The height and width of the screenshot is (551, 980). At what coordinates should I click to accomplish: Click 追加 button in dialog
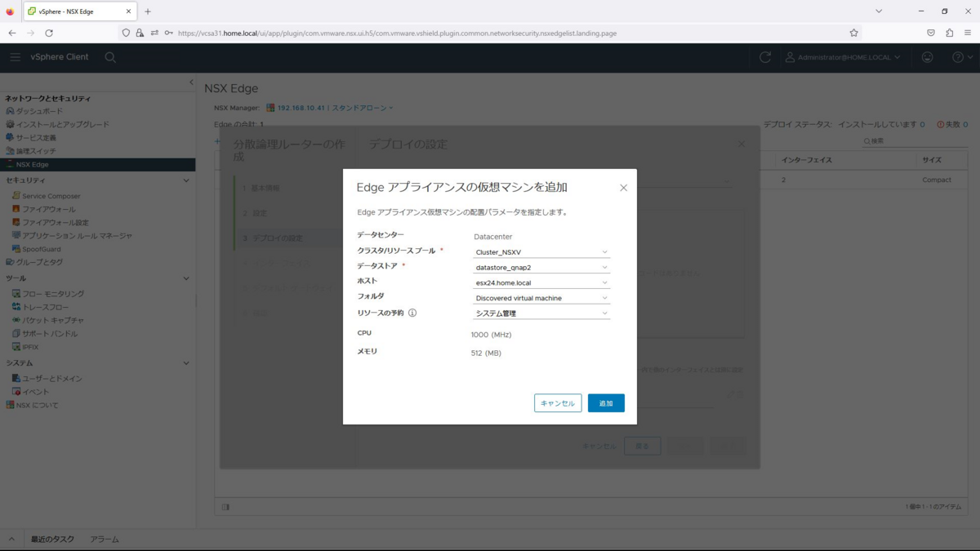[x=606, y=403]
